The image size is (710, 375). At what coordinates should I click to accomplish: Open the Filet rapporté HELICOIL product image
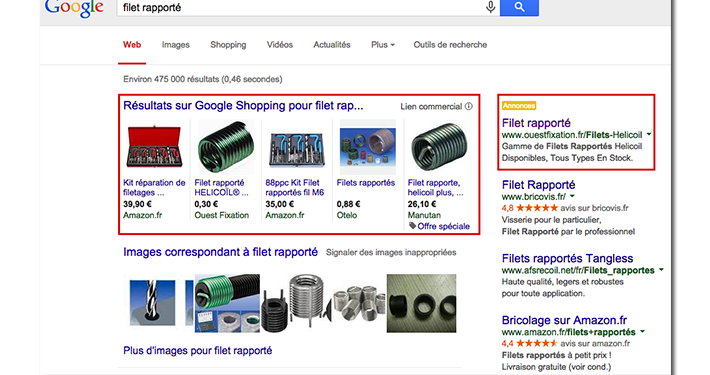click(x=225, y=147)
